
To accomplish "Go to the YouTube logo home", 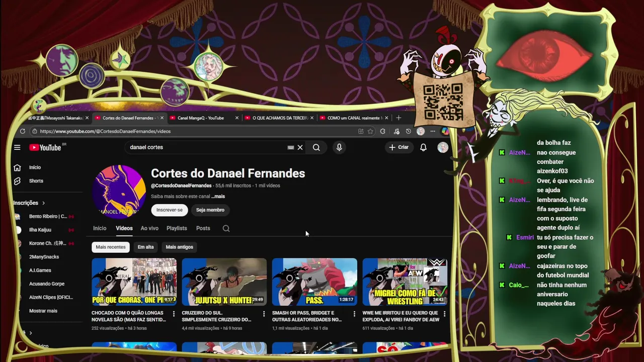I will 45,147.
